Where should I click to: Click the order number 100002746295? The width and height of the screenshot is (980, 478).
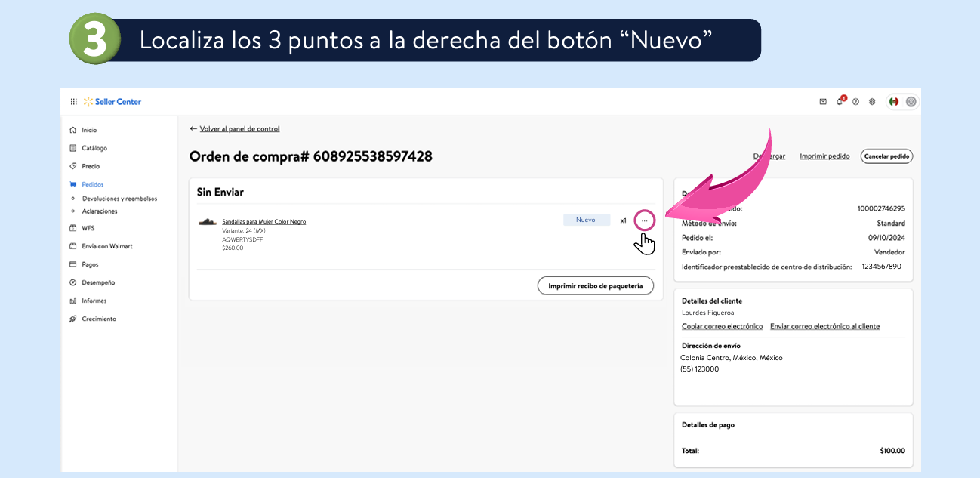tap(881, 208)
